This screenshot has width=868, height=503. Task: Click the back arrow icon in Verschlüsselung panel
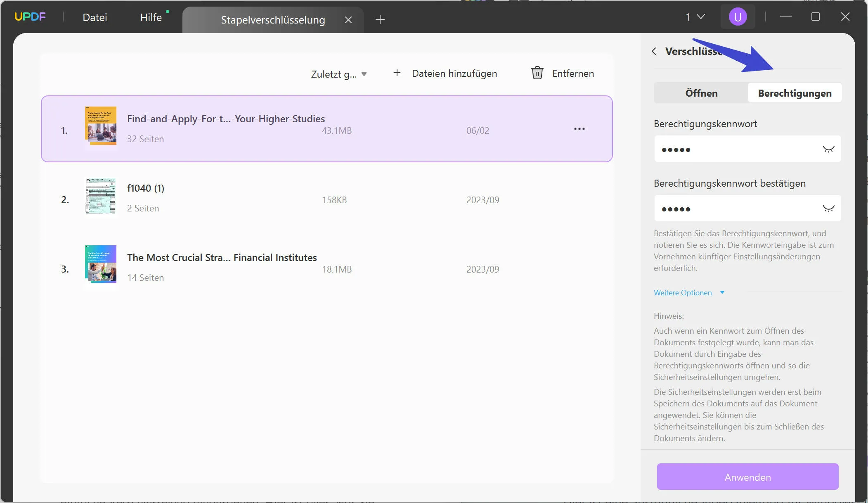(x=654, y=51)
